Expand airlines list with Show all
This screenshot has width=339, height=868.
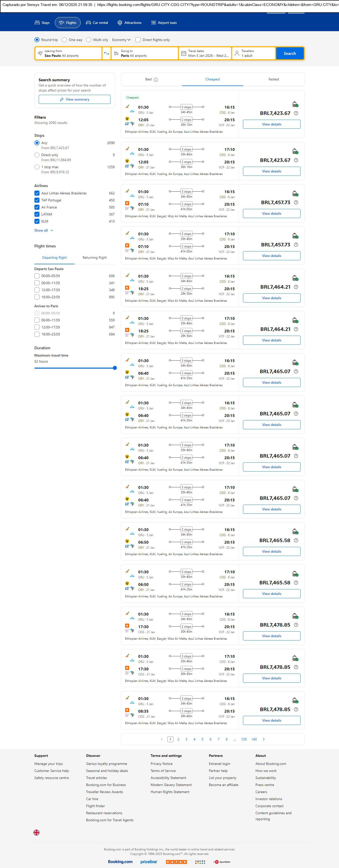44,231
